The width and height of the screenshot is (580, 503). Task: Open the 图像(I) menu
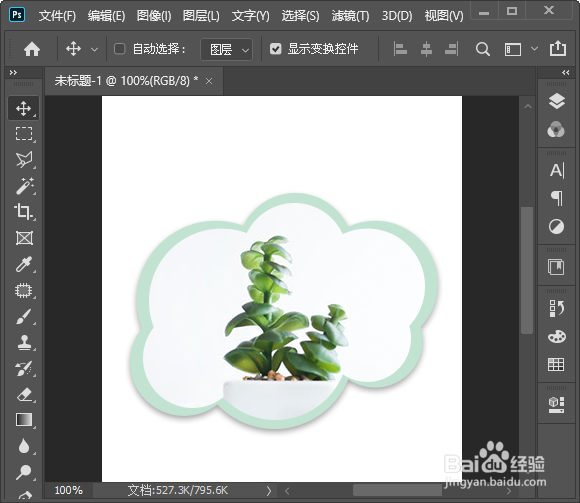tap(154, 16)
